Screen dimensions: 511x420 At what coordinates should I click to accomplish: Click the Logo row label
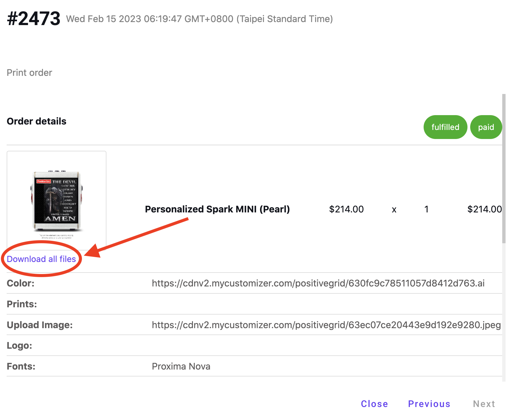(x=19, y=345)
